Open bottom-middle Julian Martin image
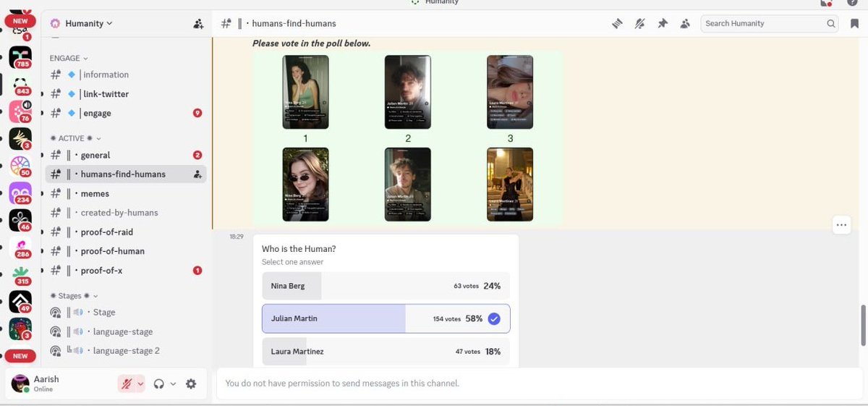 [408, 185]
